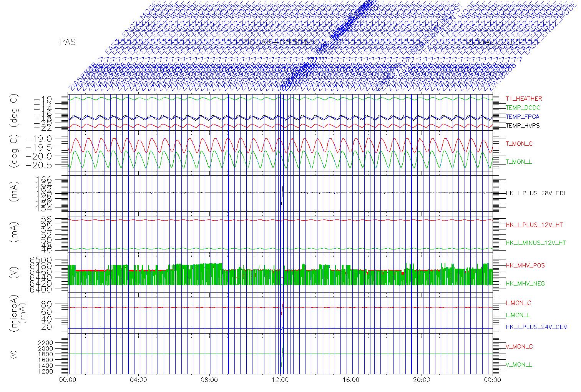Click the HK_I_PLUS_12V_HT legend label
The width and height of the screenshot is (581, 392).
[x=534, y=225]
